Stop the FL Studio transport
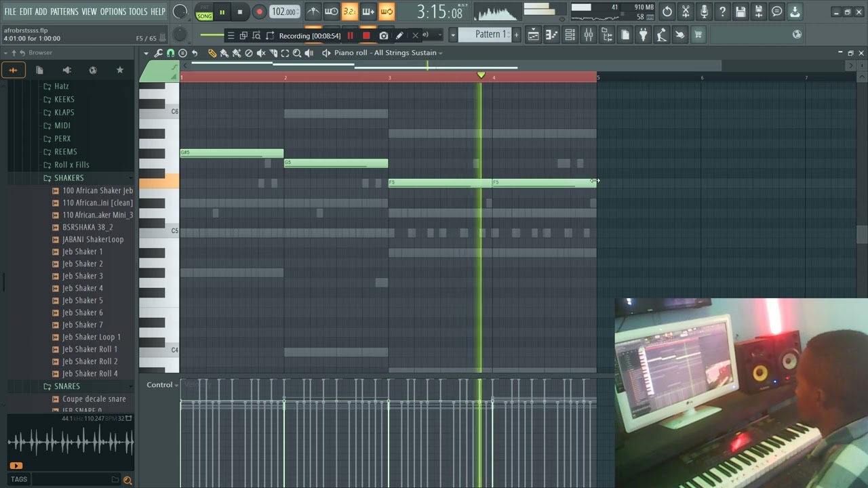The width and height of the screenshot is (868, 488). pos(240,12)
